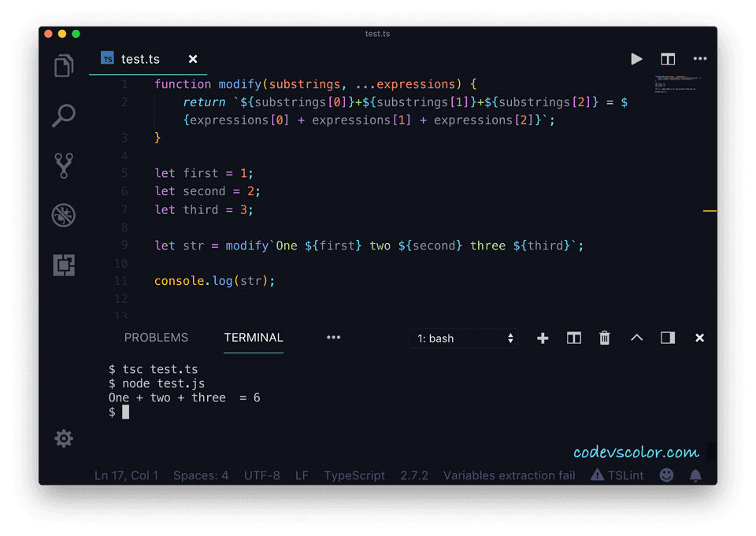Click TypeScript version 2.7.2
The height and width of the screenshot is (536, 756).
pos(414,475)
